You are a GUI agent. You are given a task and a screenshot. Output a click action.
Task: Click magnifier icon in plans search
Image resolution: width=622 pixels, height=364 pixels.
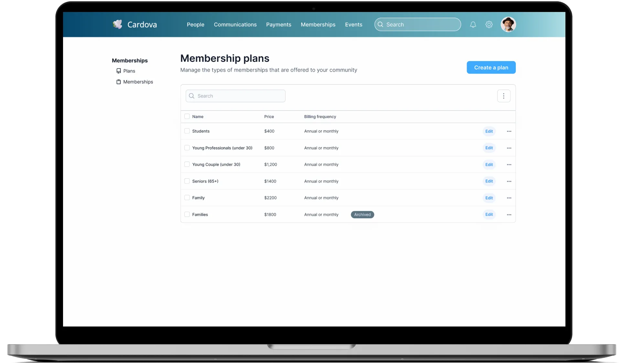[x=192, y=96]
